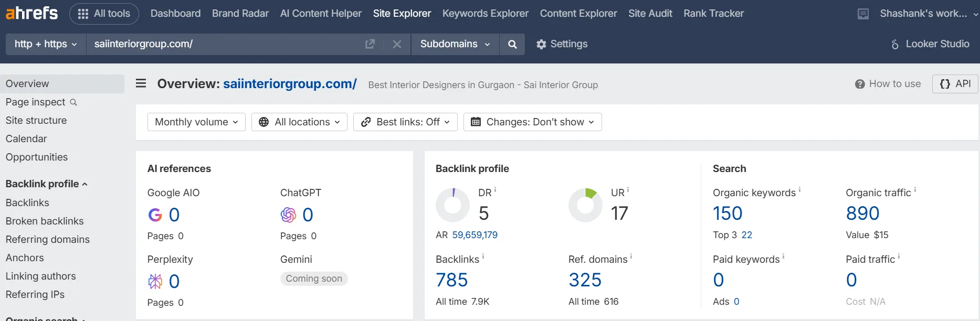
Task: Open All locations dropdown
Action: pyautogui.click(x=299, y=122)
